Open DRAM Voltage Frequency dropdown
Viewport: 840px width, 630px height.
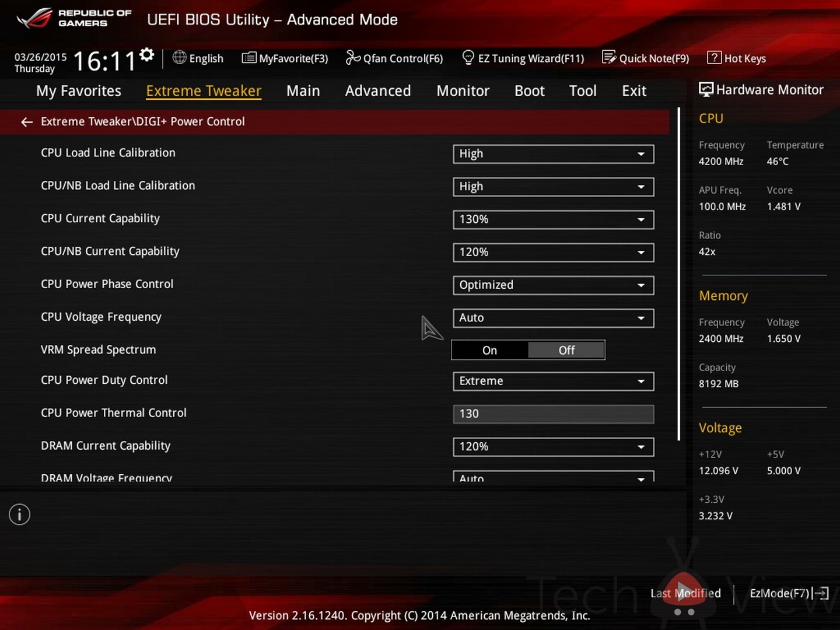pos(553,477)
